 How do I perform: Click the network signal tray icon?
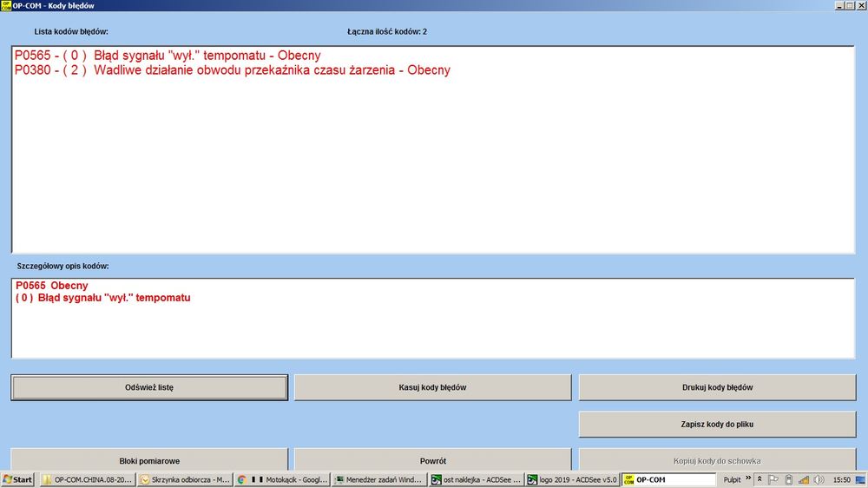pyautogui.click(x=804, y=479)
